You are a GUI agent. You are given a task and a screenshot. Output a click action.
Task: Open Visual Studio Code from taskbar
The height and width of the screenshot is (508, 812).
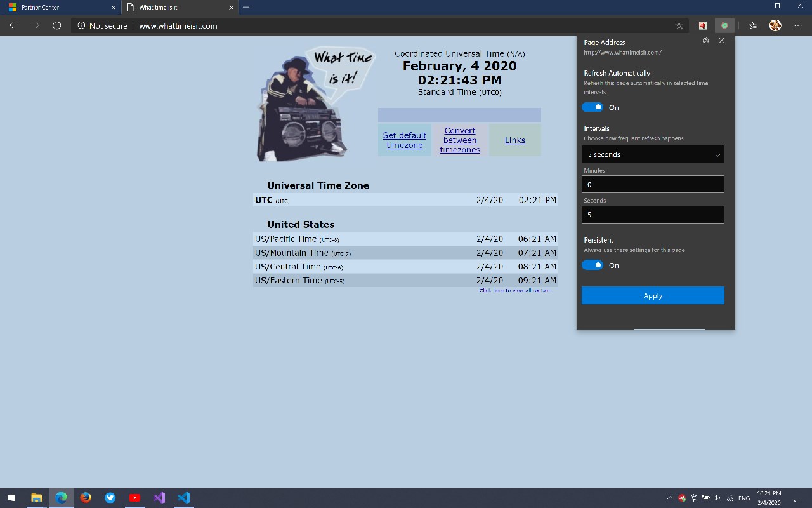coord(184,498)
